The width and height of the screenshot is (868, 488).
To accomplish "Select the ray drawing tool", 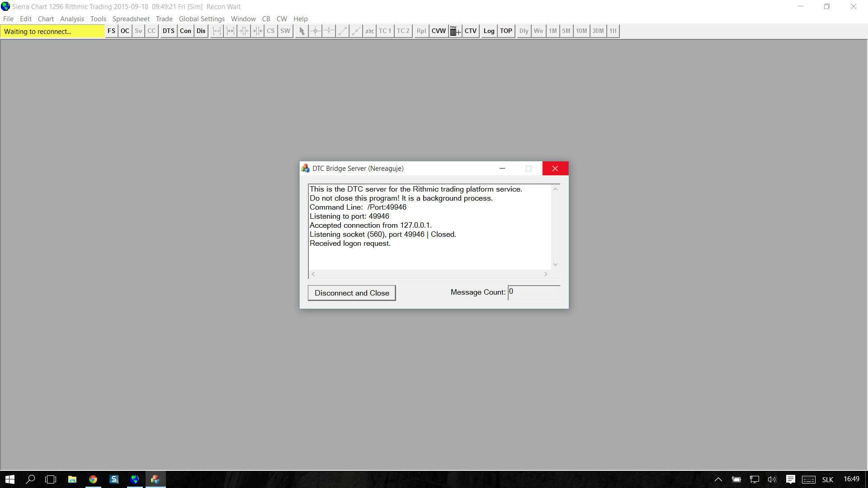I will point(356,31).
